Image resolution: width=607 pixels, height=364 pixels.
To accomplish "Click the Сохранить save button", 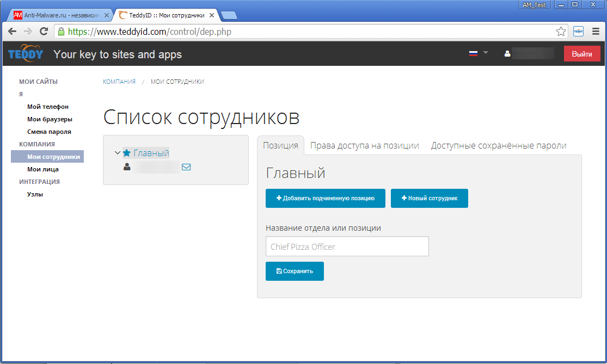I will click(295, 271).
